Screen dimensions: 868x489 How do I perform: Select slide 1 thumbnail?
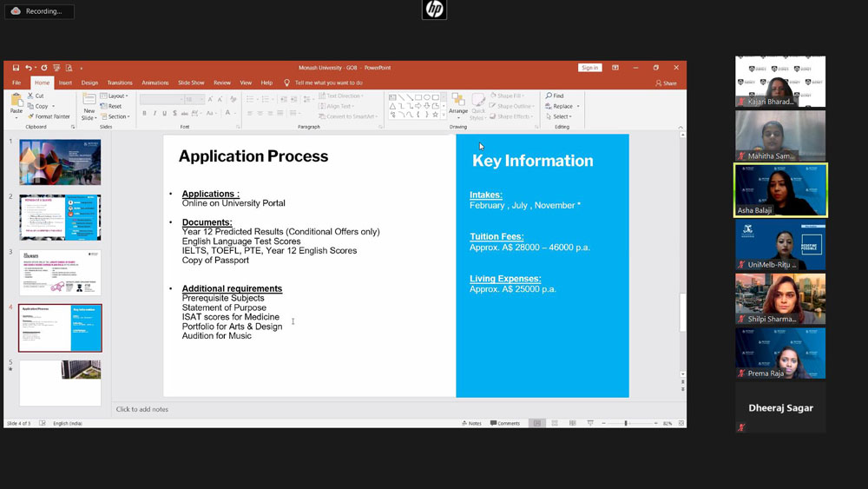click(61, 162)
